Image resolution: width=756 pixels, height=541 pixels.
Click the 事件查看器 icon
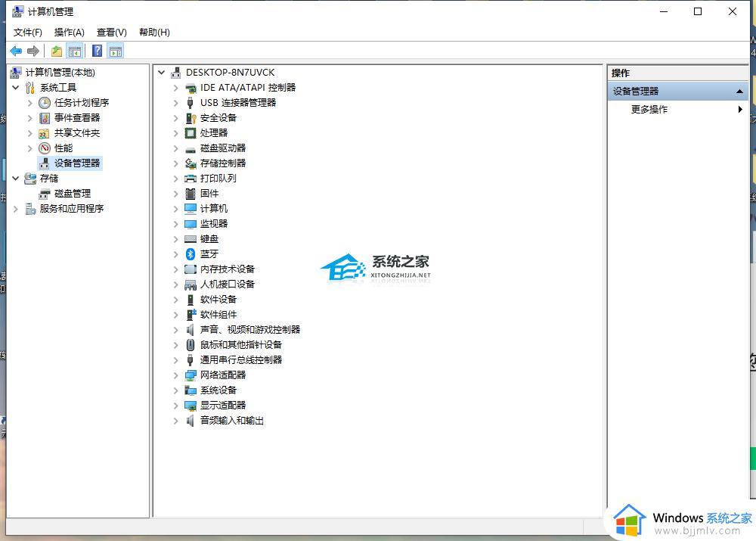[x=45, y=118]
